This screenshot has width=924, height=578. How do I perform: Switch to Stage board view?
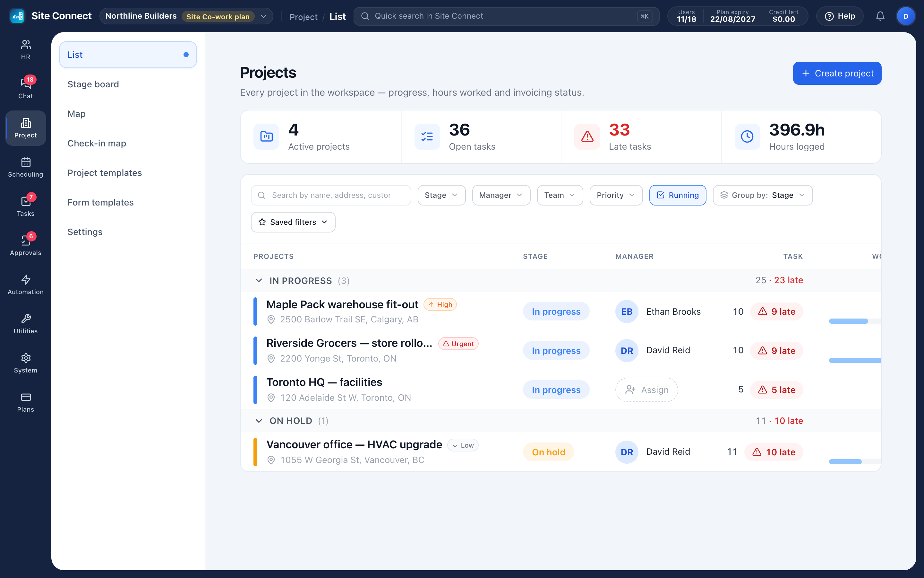tap(128, 84)
